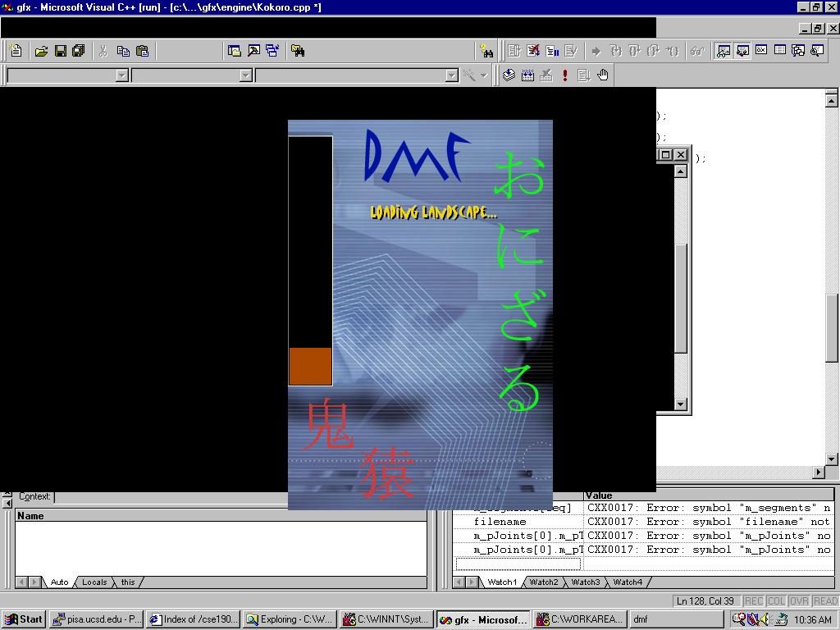Open the Find in Files tool

click(x=298, y=51)
